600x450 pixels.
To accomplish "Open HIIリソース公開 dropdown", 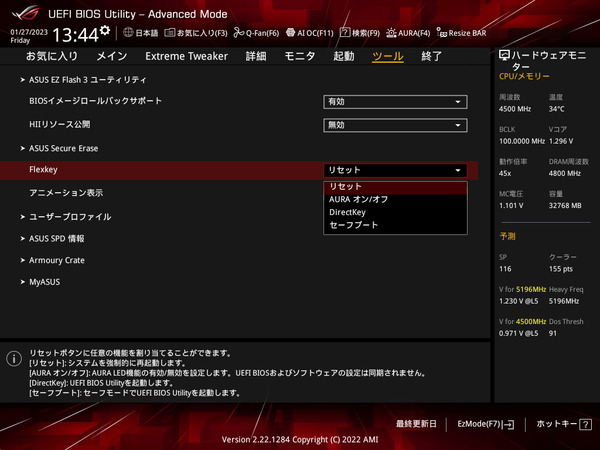I will pyautogui.click(x=395, y=125).
